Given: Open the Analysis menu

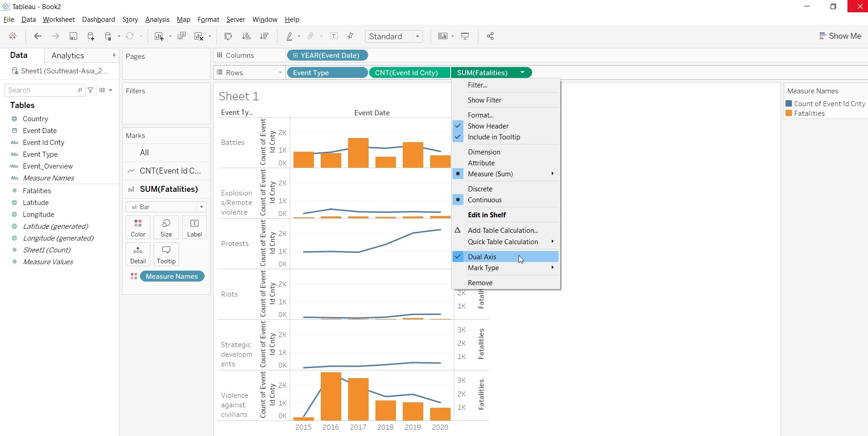Looking at the screenshot, I should tap(157, 20).
